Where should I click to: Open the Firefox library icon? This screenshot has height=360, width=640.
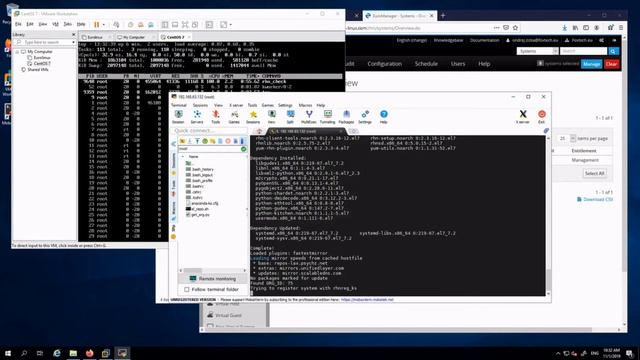tap(575, 28)
